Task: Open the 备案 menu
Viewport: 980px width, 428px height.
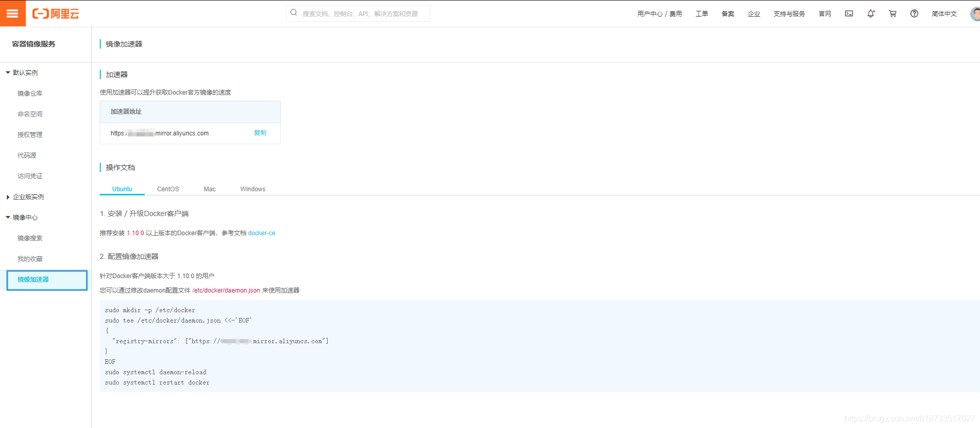Action: (x=728, y=14)
